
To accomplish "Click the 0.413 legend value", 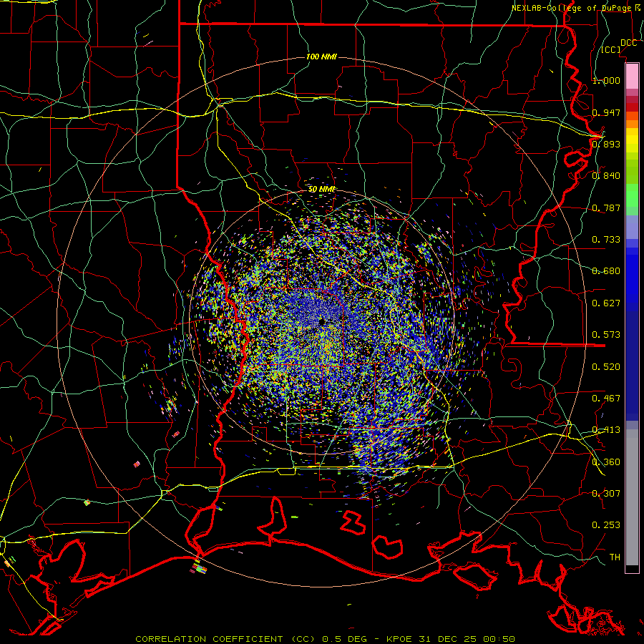I will 606,430.
